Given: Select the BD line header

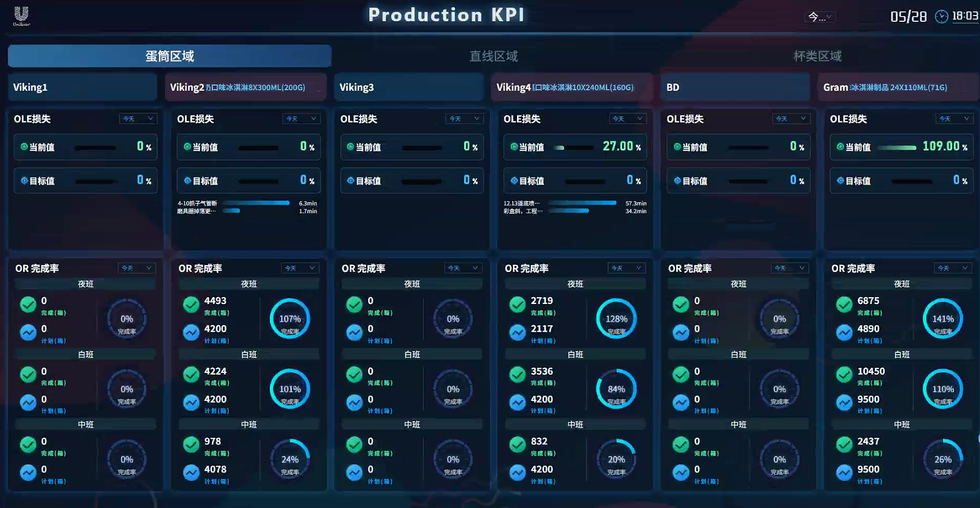Looking at the screenshot, I should 735,87.
